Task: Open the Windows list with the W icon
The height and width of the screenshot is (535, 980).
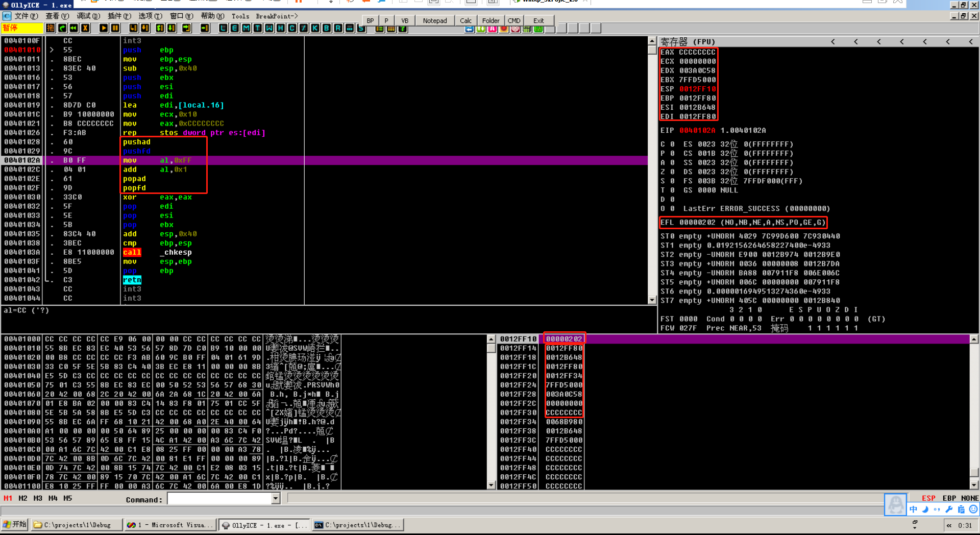Action: (x=269, y=28)
